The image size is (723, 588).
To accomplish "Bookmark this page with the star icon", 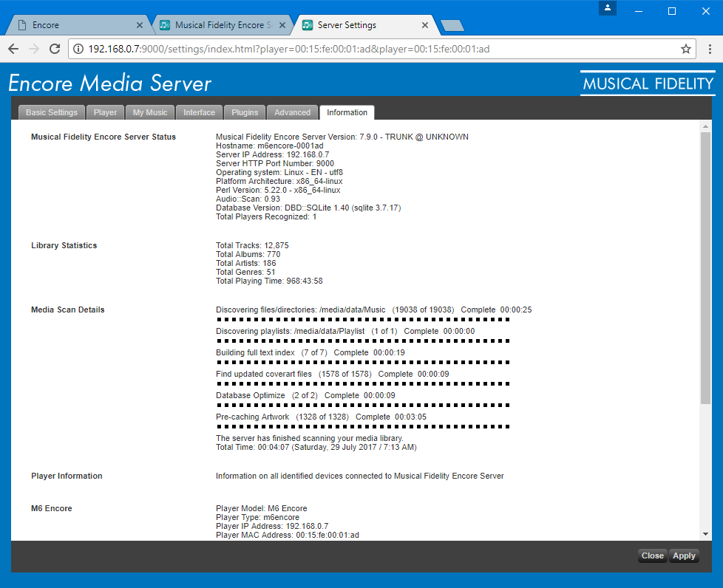I will [x=685, y=49].
